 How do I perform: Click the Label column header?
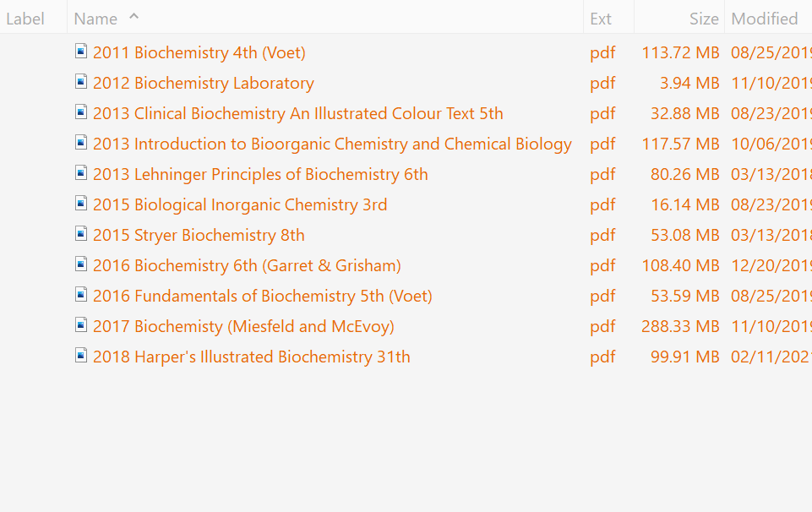click(x=25, y=19)
